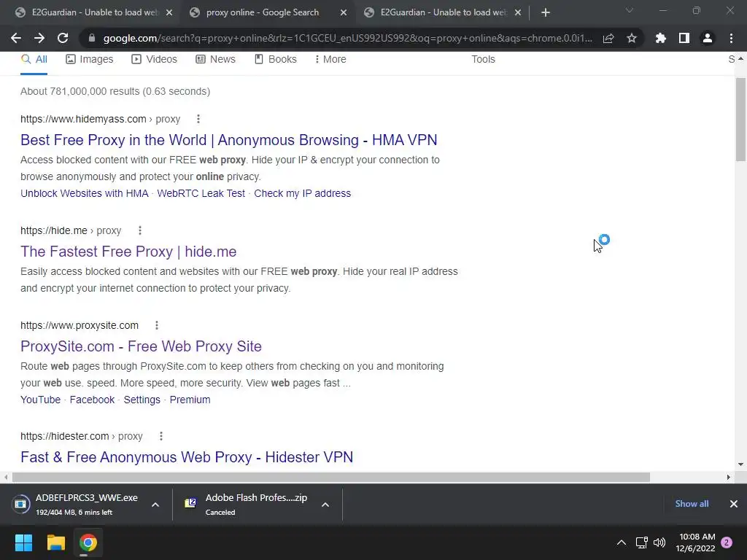Open File Explorer from the taskbar
Image resolution: width=747 pixels, height=560 pixels.
pos(55,542)
